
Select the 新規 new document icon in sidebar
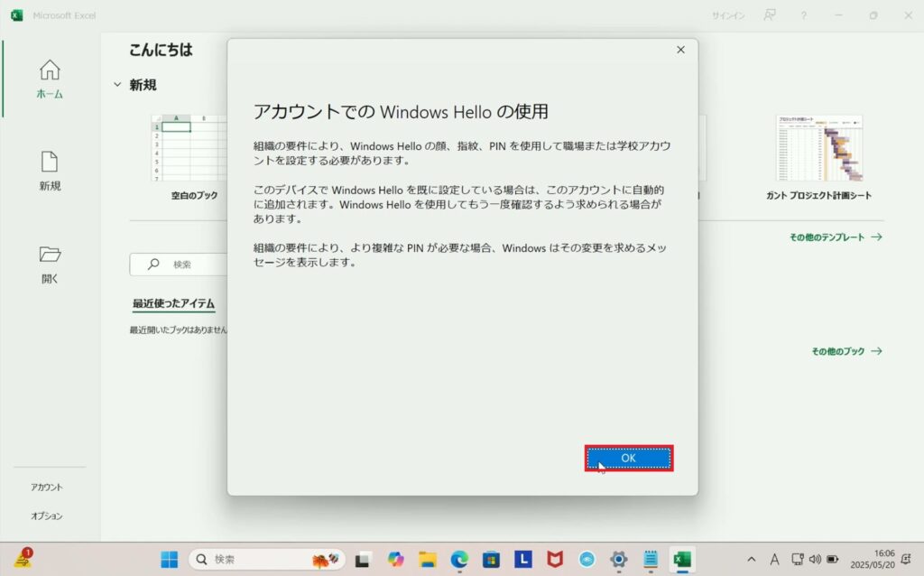click(50, 171)
